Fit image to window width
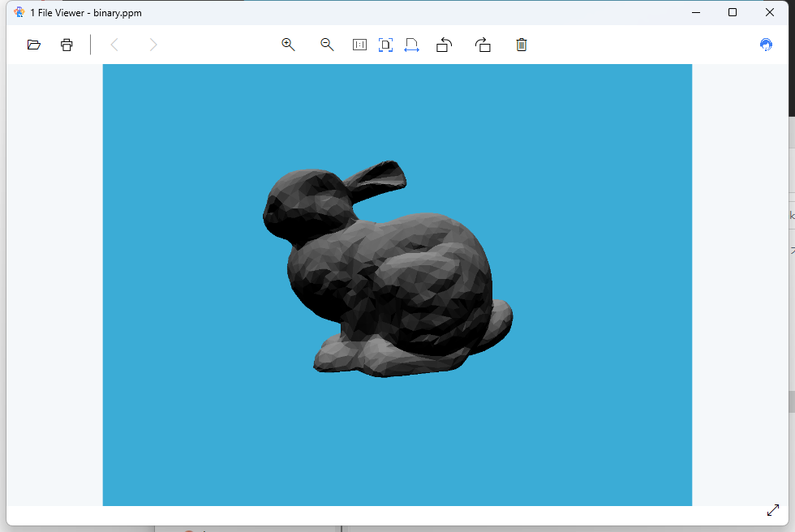The width and height of the screenshot is (795, 532). (x=412, y=45)
